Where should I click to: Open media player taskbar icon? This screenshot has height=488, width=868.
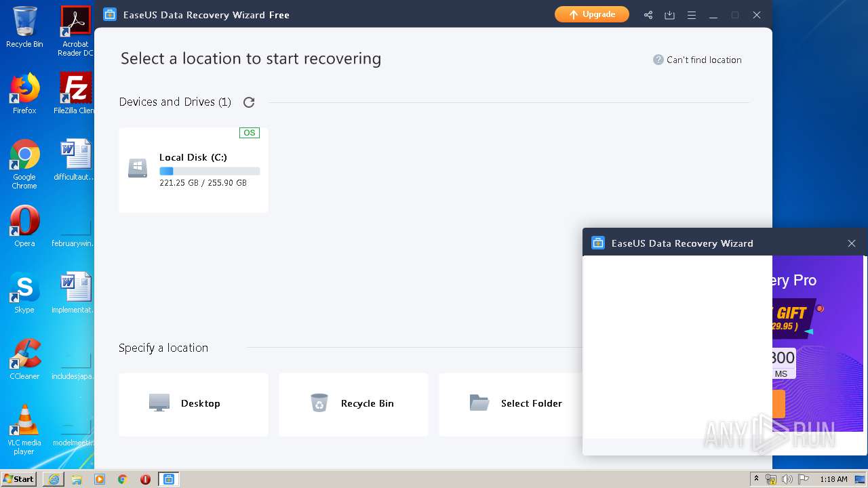(100, 479)
